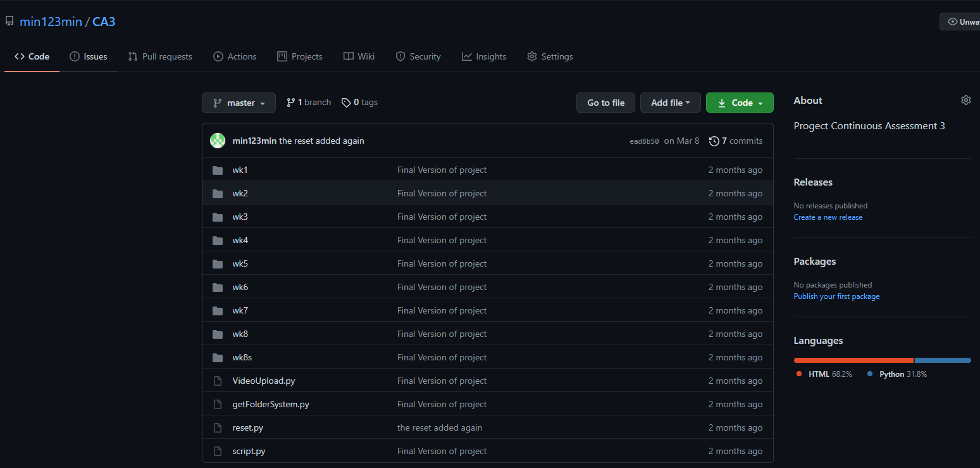Click the wk5 folder name
Screen dimensions: 980x468
(x=240, y=264)
